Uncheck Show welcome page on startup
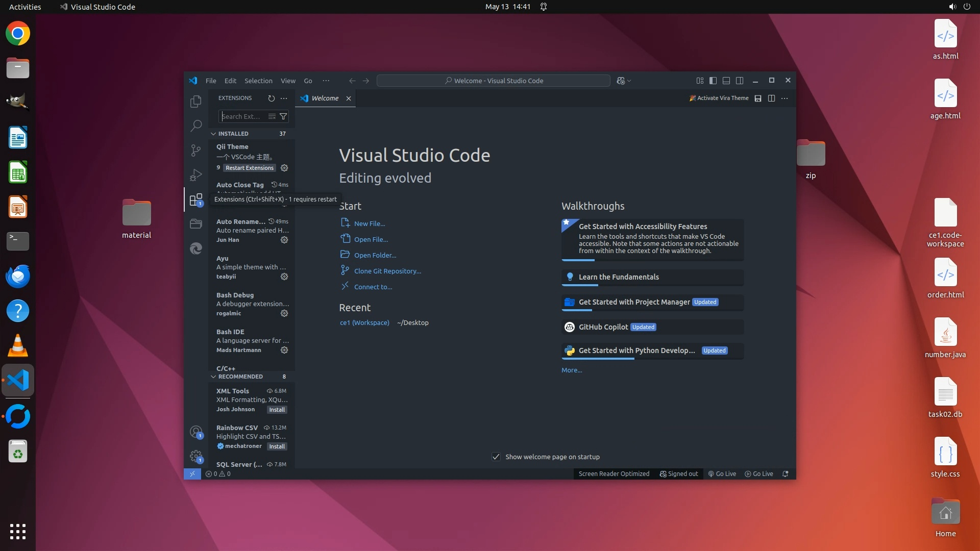Image resolution: width=980 pixels, height=551 pixels. (496, 457)
